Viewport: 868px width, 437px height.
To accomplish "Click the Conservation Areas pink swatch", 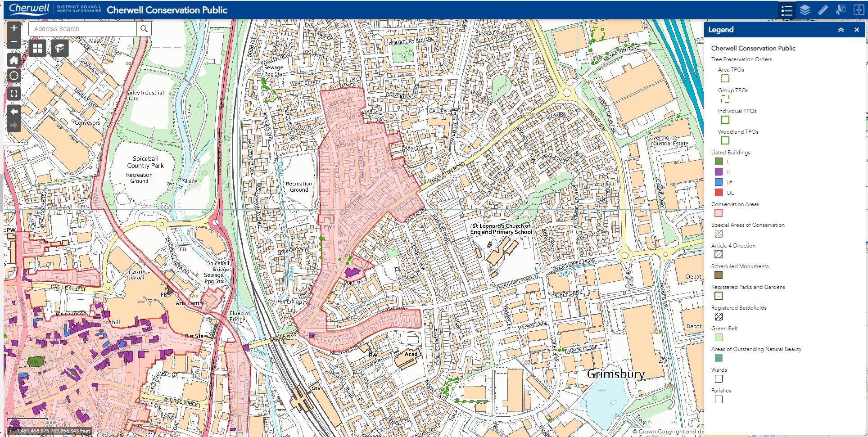I will 719,213.
